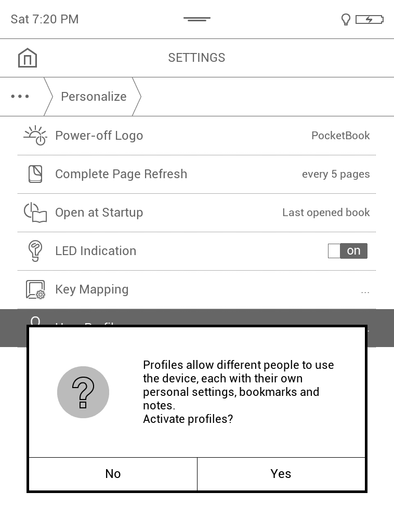Open the Personalize breadcrumb

coord(94,97)
